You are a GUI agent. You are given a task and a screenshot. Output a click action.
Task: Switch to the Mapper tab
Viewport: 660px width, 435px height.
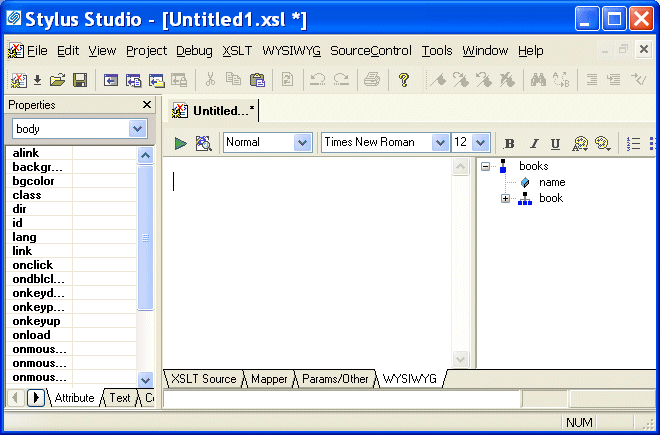pyautogui.click(x=269, y=379)
